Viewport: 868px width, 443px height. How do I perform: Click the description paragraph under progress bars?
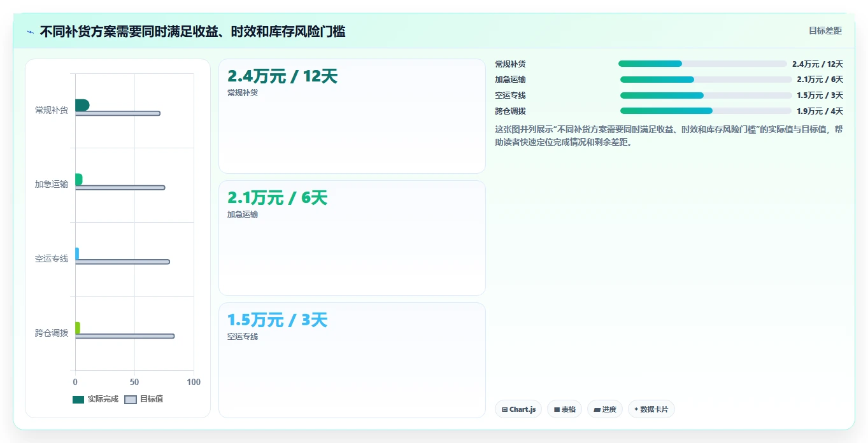coord(669,136)
